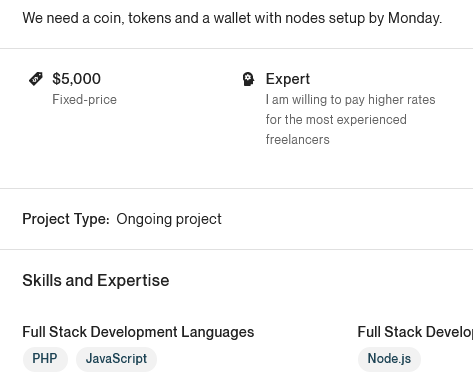Click the word 'Monday' in the description
Viewport: 473px width, 384px height.
413,18
